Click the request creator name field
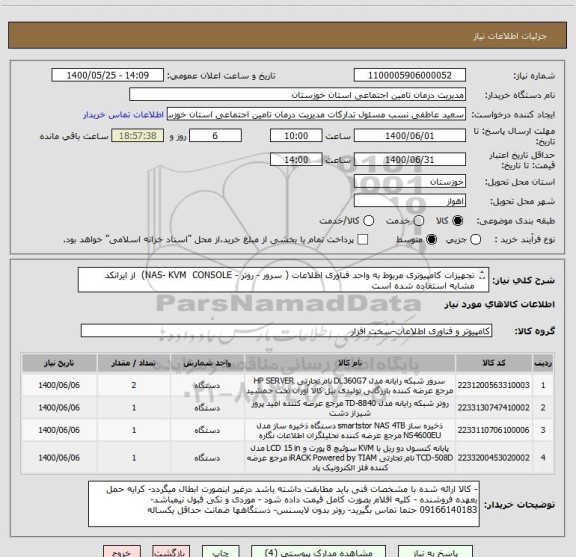Viewport: 576px width, 557px height. pyautogui.click(x=316, y=114)
